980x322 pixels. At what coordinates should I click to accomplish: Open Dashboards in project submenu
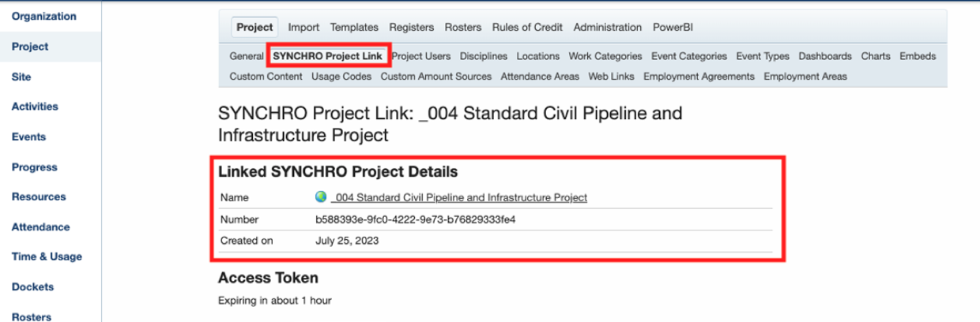825,57
